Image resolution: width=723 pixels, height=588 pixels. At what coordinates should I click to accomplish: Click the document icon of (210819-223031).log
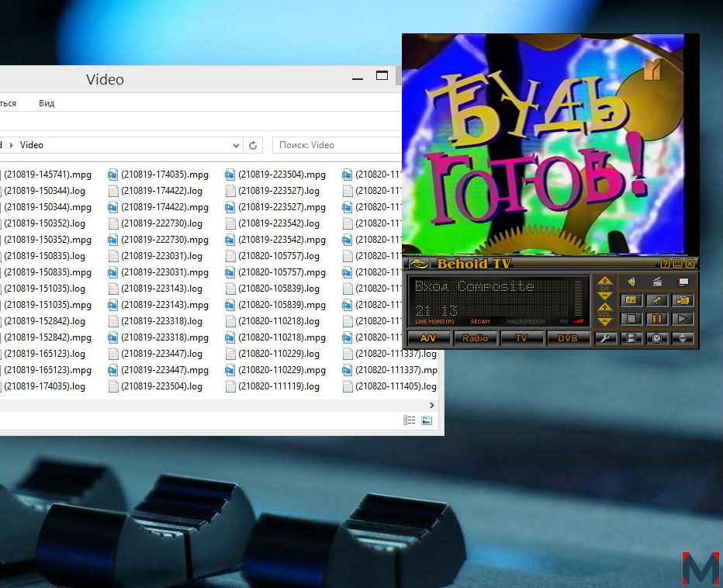113,256
